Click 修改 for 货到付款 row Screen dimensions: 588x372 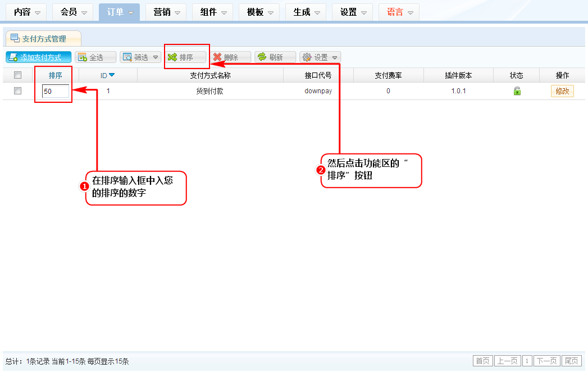562,91
